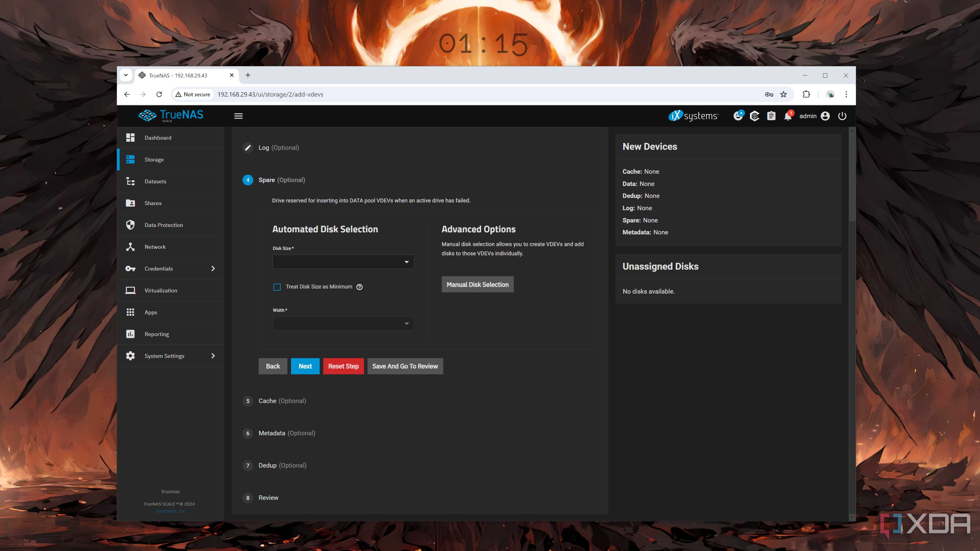The width and height of the screenshot is (980, 551).
Task: Select step 4 Spare header
Action: click(x=274, y=180)
